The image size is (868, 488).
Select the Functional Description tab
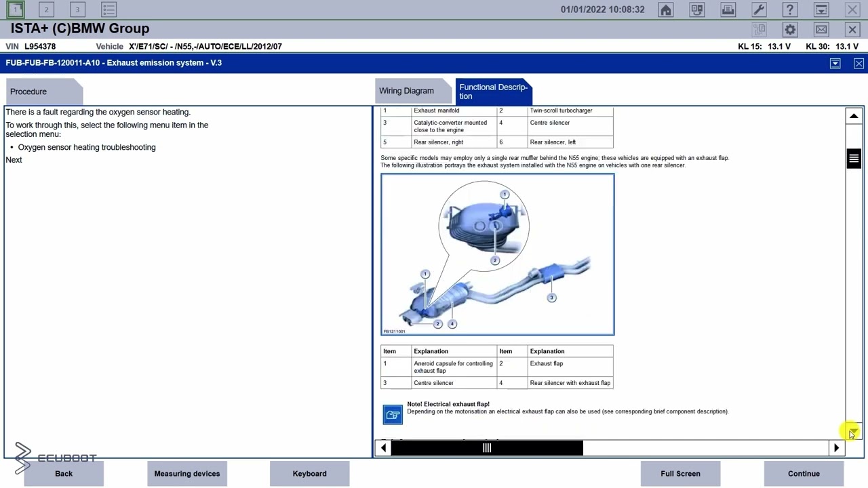click(493, 91)
